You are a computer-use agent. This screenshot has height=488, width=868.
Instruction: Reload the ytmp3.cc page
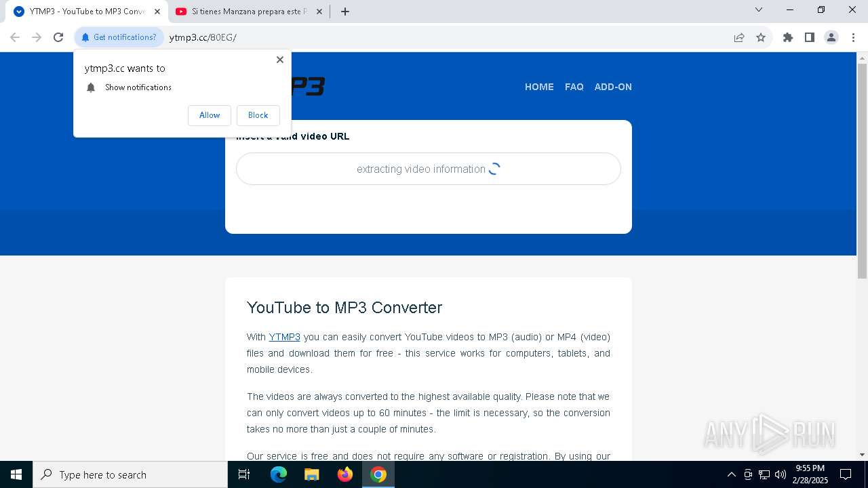[x=58, y=37]
